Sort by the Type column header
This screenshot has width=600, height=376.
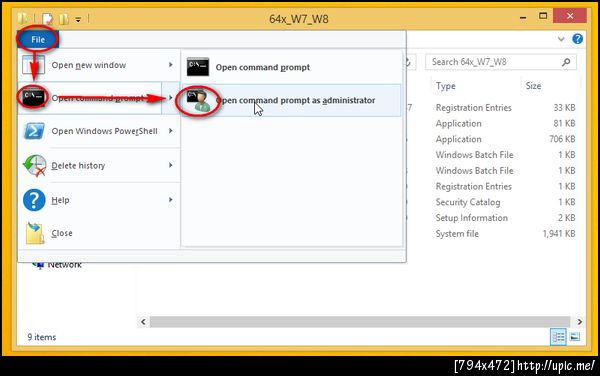click(x=446, y=86)
